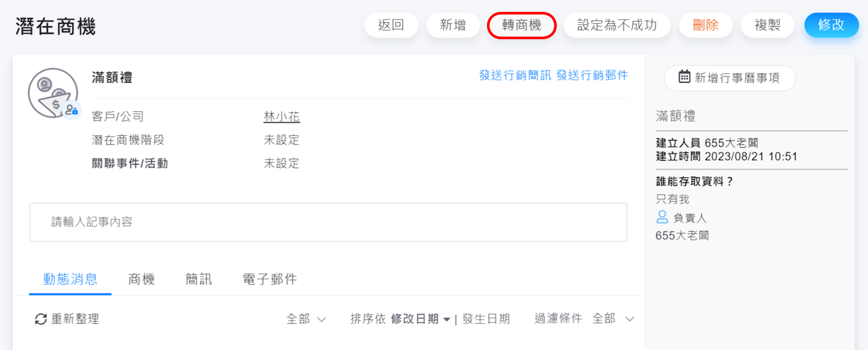Expand the 全部 type filter dropdown

coord(307,319)
